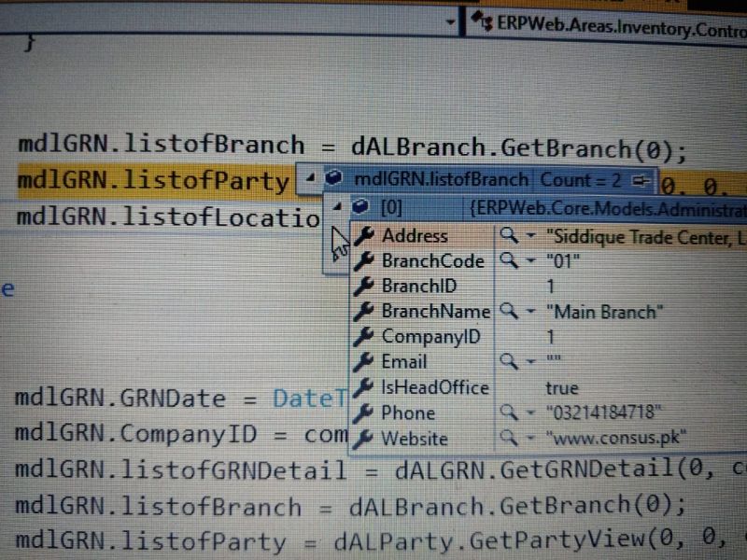This screenshot has width=747, height=560.
Task: Click the dALGRN.GetGRNDetail call
Action: (x=571, y=469)
